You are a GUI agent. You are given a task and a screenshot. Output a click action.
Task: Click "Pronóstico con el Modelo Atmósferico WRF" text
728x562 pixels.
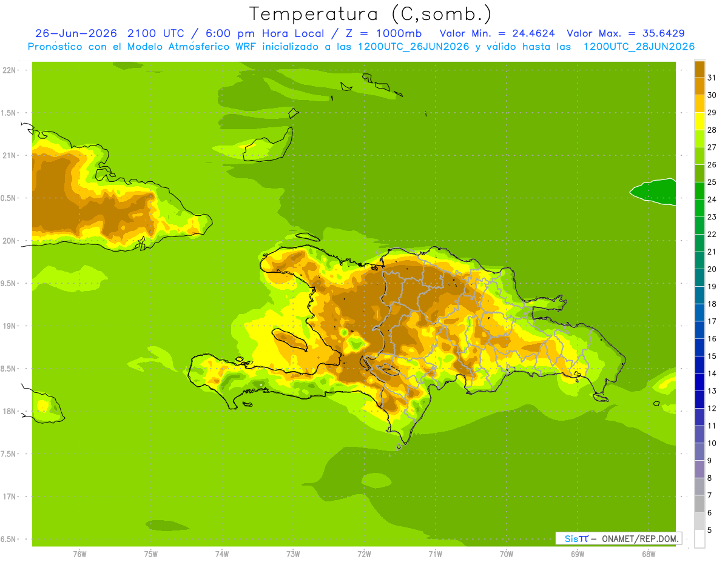point(143,47)
